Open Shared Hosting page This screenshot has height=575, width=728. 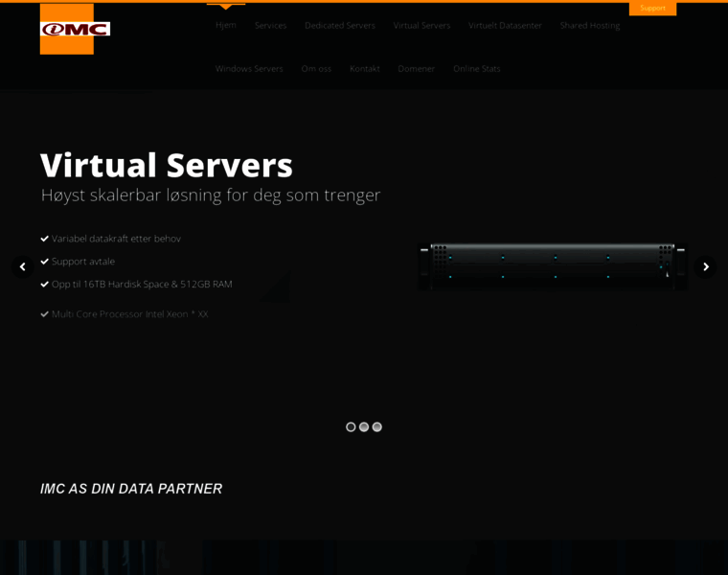590,25
